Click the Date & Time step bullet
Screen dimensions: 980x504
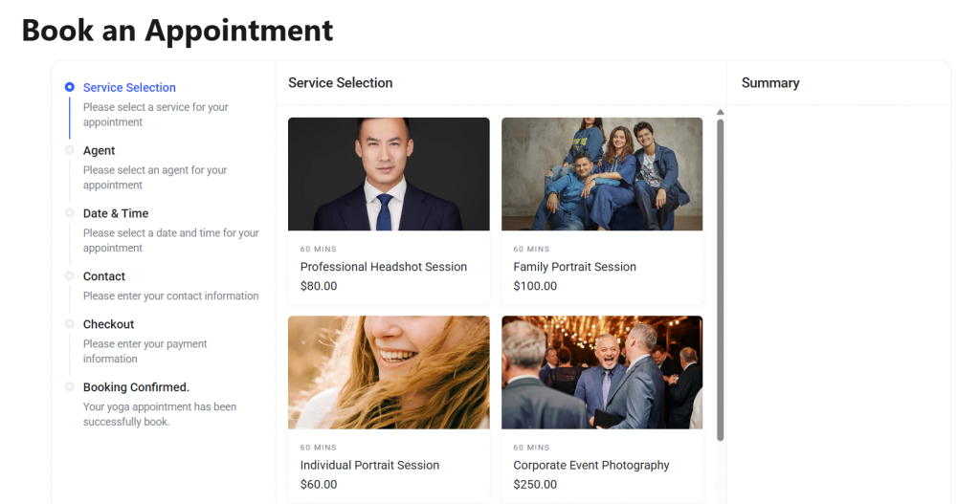tap(70, 213)
